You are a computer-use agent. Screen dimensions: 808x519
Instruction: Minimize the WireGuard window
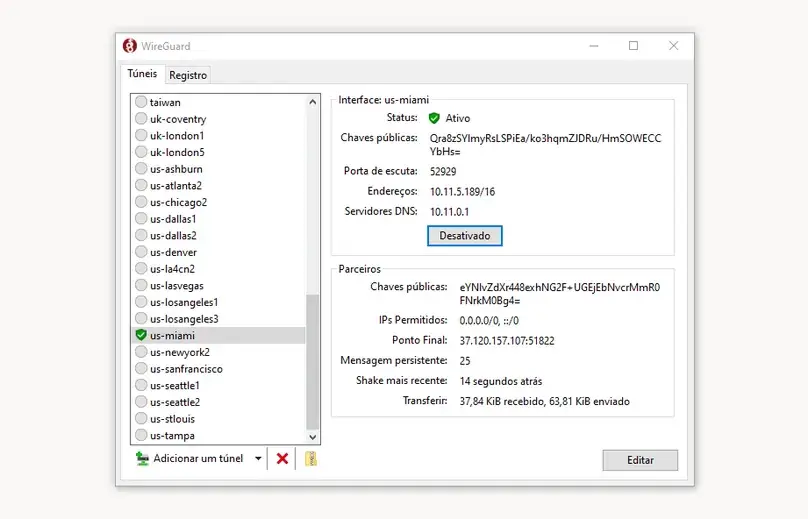click(594, 46)
